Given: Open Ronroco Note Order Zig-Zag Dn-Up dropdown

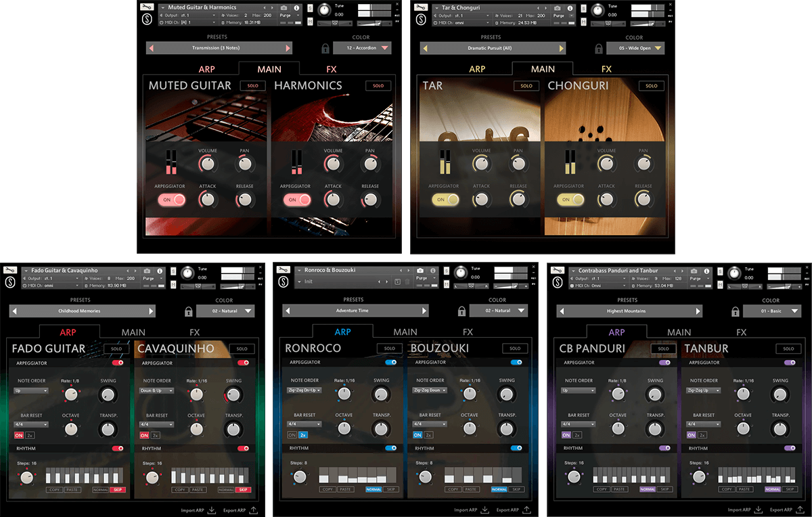Looking at the screenshot, I should coord(304,390).
